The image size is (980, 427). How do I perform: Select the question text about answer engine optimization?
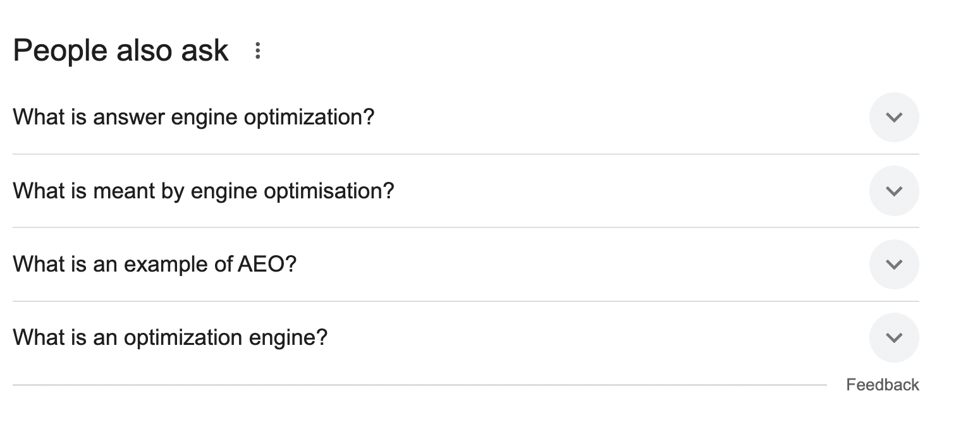194,117
